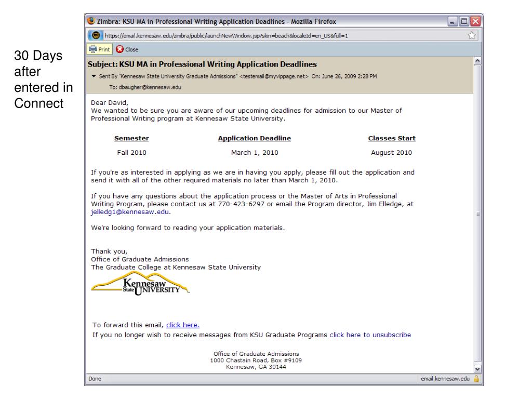The image size is (532, 399).
Task: Click the 'Thank you,' sign-off text
Action: [x=109, y=251]
